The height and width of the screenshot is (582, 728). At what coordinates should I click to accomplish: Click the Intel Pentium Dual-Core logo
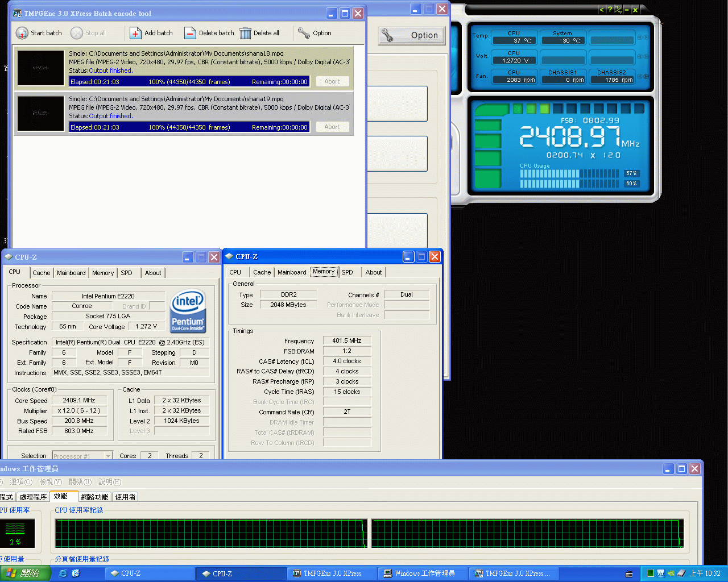click(x=188, y=311)
